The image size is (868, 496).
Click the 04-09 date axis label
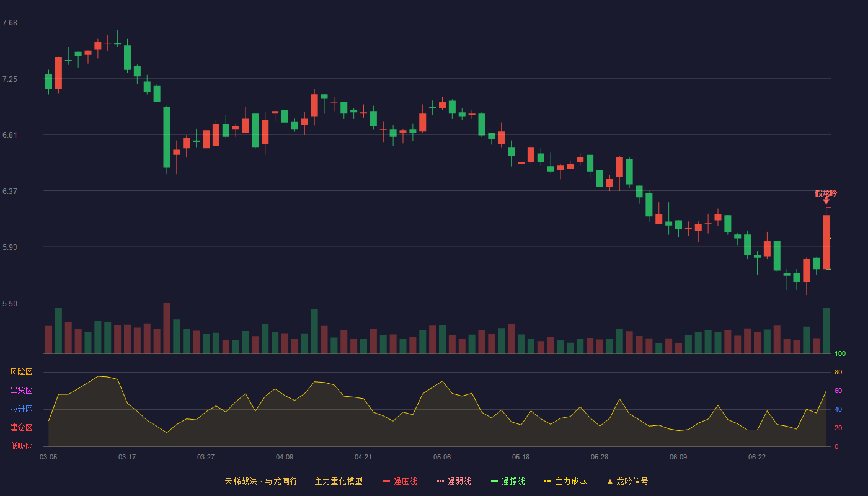pyautogui.click(x=285, y=457)
